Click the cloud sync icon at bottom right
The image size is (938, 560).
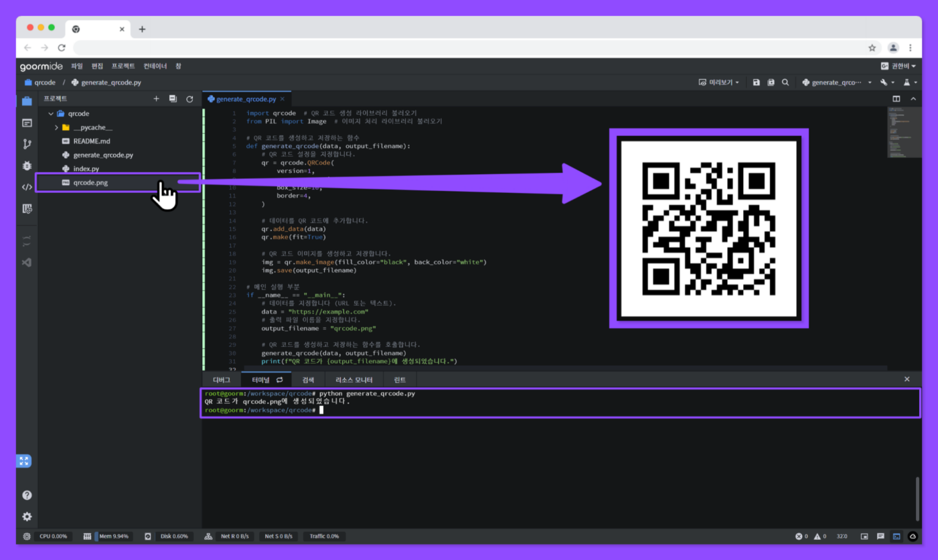[913, 536]
